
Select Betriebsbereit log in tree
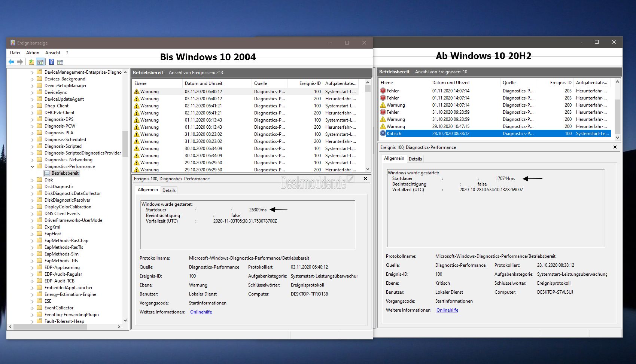pos(65,173)
